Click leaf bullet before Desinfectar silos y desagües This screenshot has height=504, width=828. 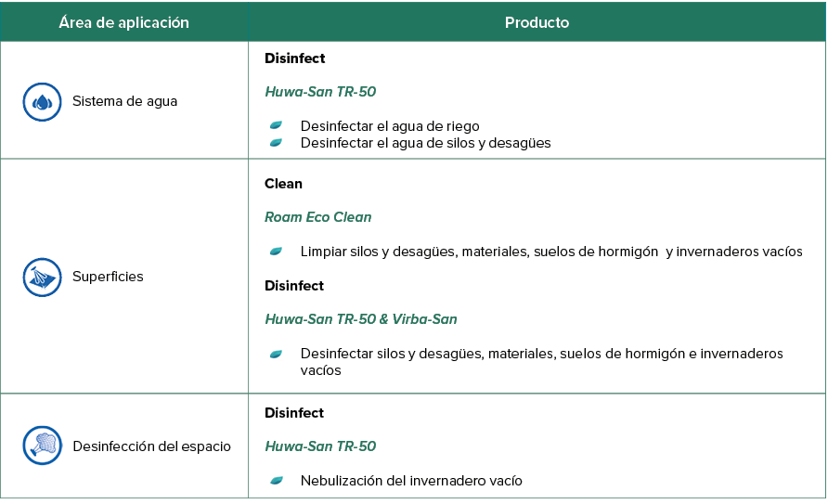click(x=277, y=355)
